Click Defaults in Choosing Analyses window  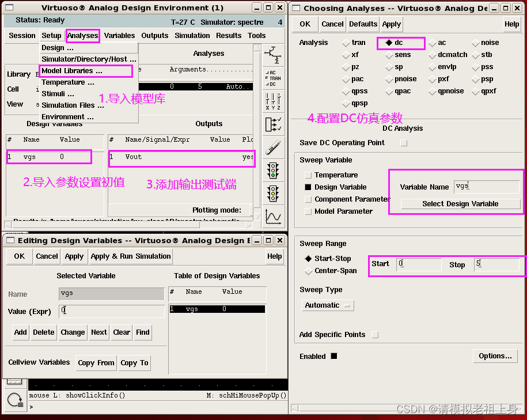pyautogui.click(x=363, y=24)
